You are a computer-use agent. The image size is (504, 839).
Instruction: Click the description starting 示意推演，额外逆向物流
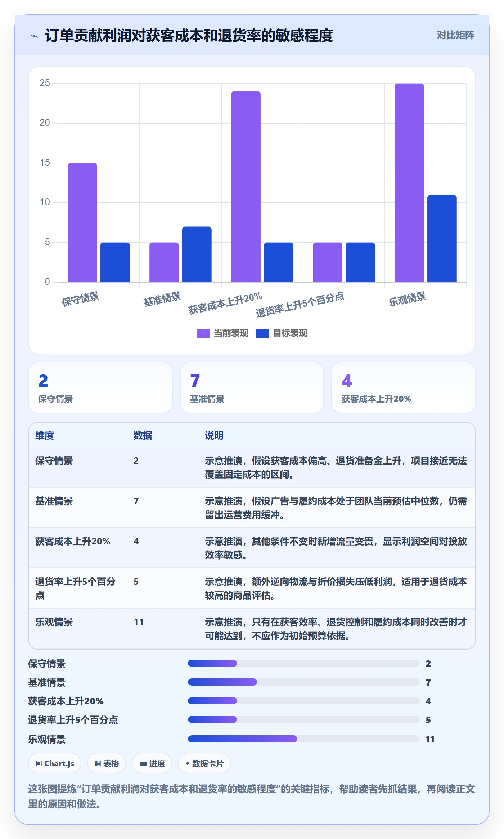pos(336,588)
